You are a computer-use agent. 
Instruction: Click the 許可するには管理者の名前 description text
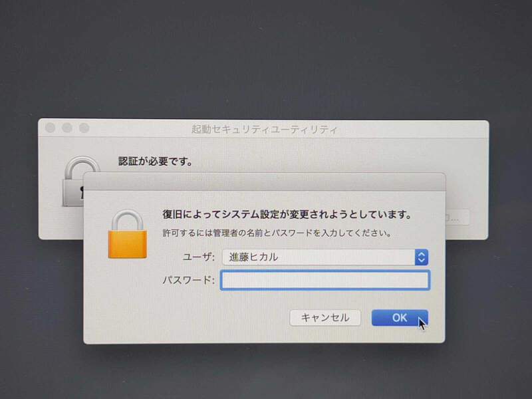277,233
